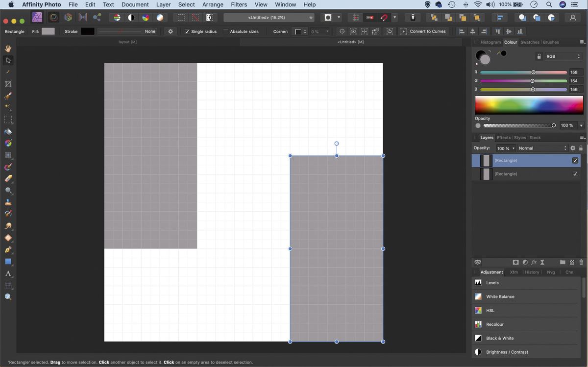
Task: Open the Export persona
Action: click(x=97, y=17)
